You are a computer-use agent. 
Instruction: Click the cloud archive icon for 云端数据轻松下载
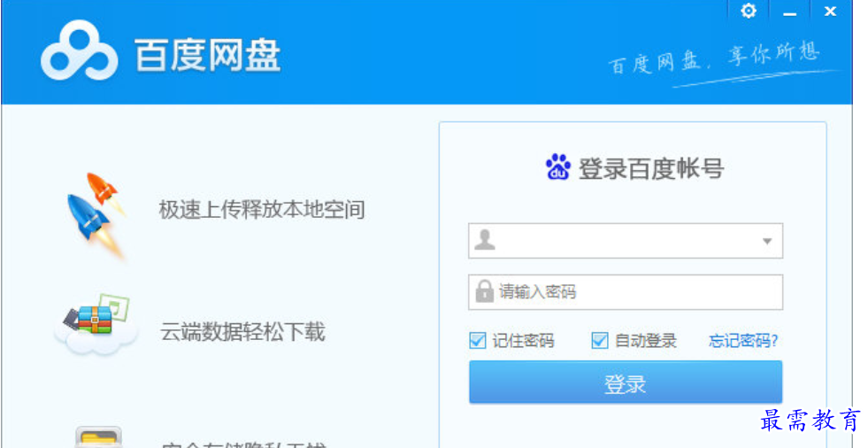click(x=96, y=323)
